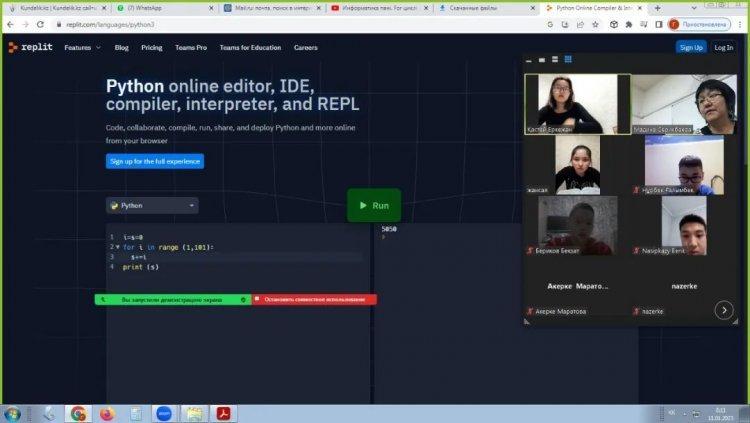This screenshot has width=750, height=423.
Task: Select the Zoom grid view icon
Action: (568, 59)
